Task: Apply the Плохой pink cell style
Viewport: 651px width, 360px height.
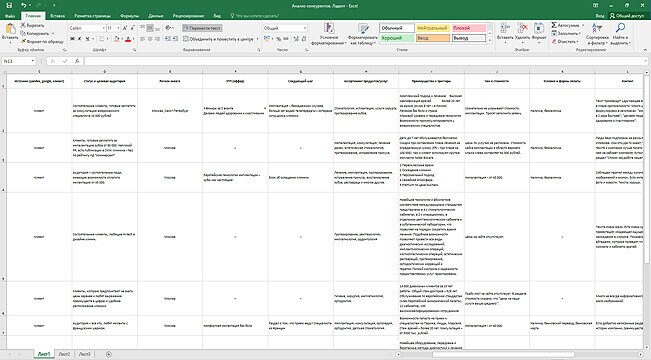Action: 469,28
